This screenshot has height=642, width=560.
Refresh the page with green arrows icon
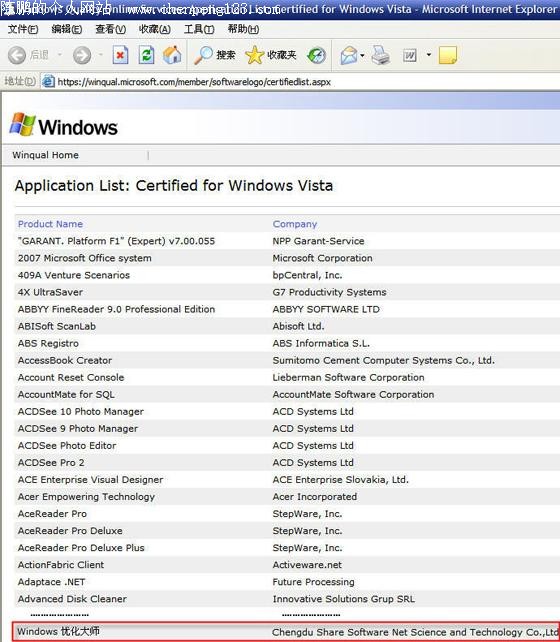[146, 55]
